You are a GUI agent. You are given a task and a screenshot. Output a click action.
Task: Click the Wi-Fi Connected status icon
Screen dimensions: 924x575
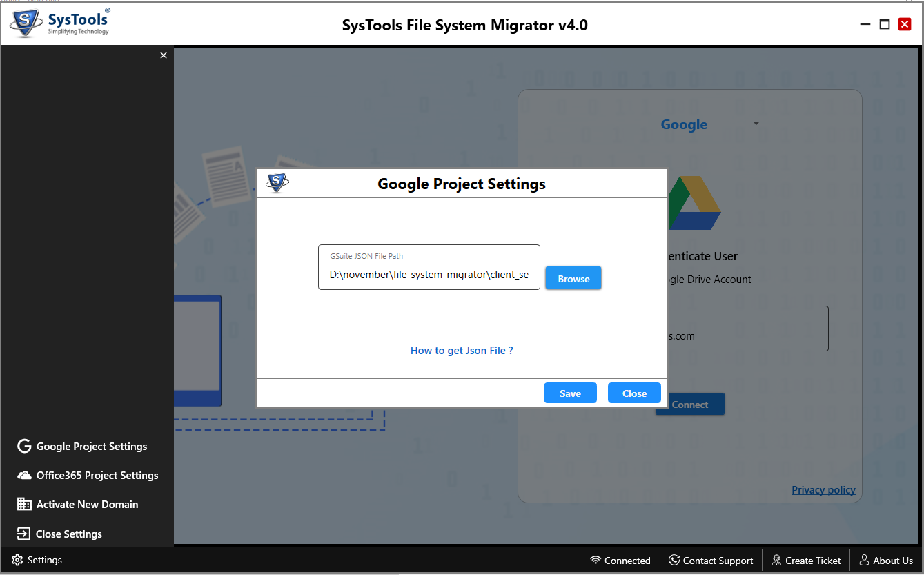point(596,560)
